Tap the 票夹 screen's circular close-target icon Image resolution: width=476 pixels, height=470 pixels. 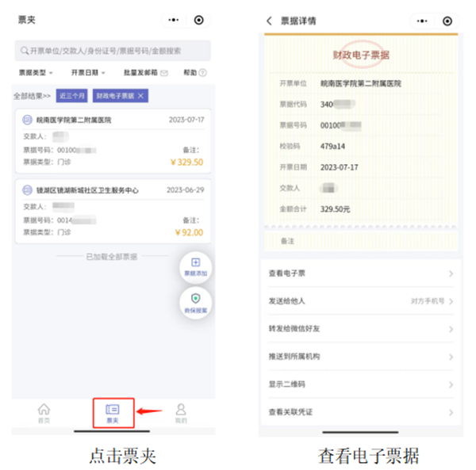click(x=199, y=20)
